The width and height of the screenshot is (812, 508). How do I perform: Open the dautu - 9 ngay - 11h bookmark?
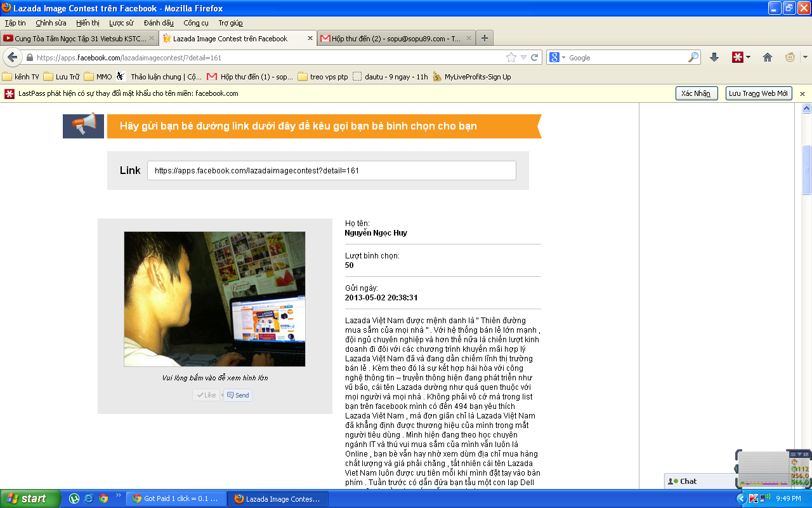point(390,77)
